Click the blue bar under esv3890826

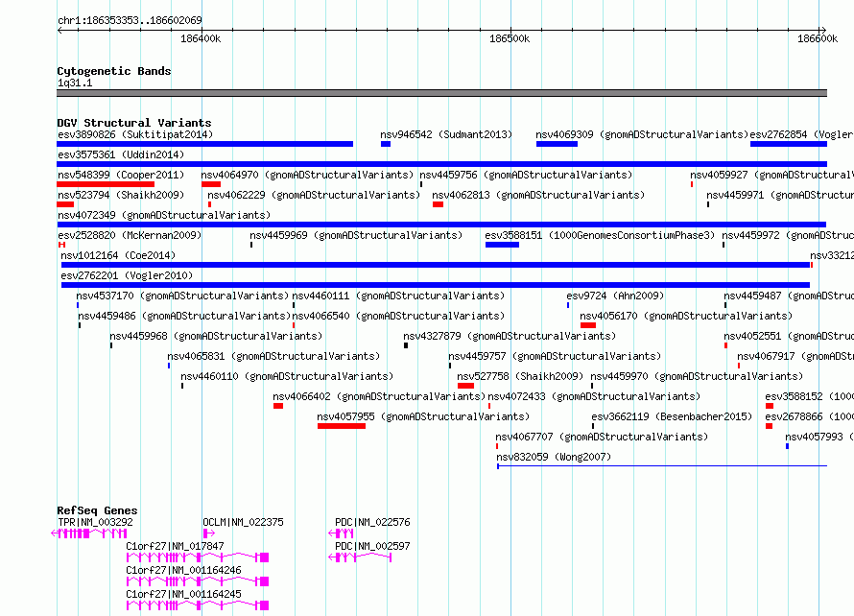pyautogui.click(x=204, y=144)
